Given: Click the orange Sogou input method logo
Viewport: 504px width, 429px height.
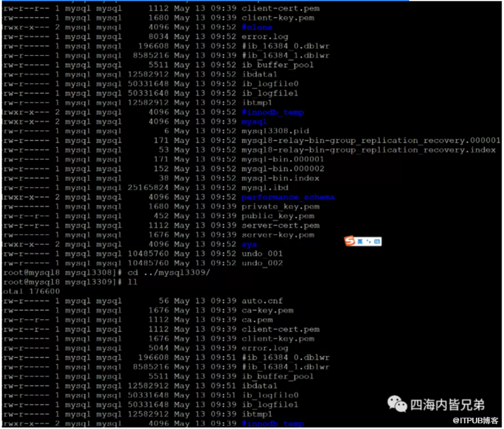Looking at the screenshot, I should coord(350,241).
